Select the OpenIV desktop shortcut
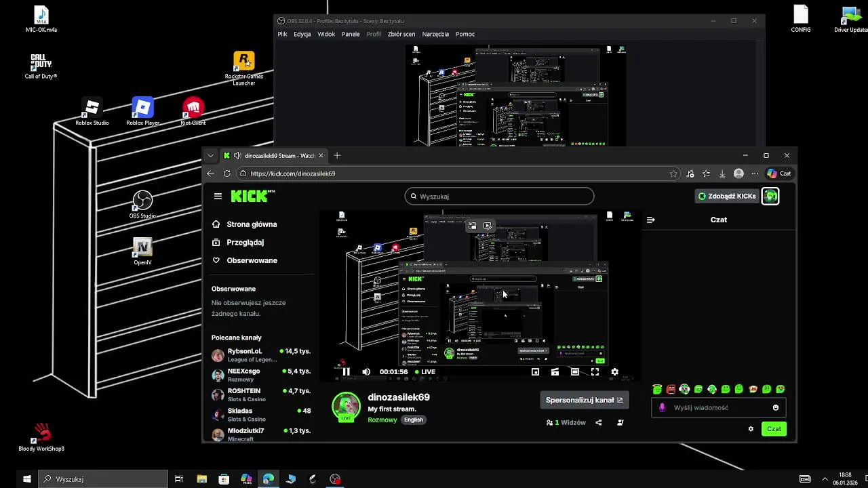 point(142,251)
